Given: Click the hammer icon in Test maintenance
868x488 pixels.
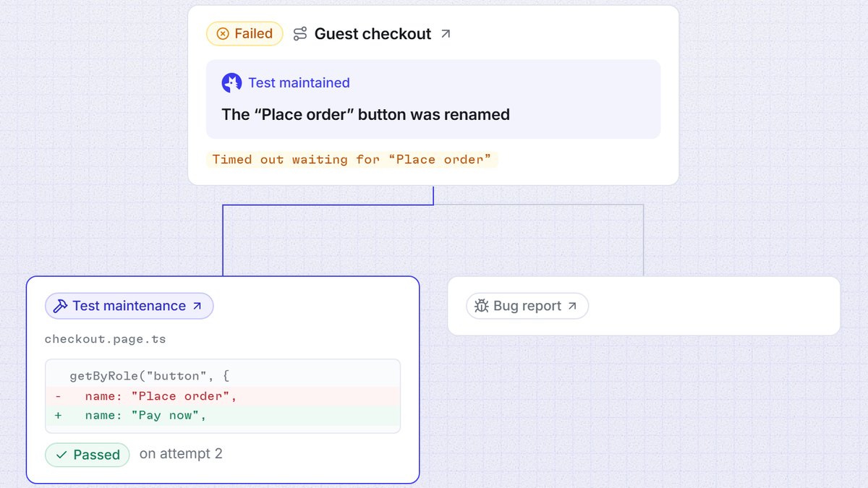Looking at the screenshot, I should click(x=61, y=306).
